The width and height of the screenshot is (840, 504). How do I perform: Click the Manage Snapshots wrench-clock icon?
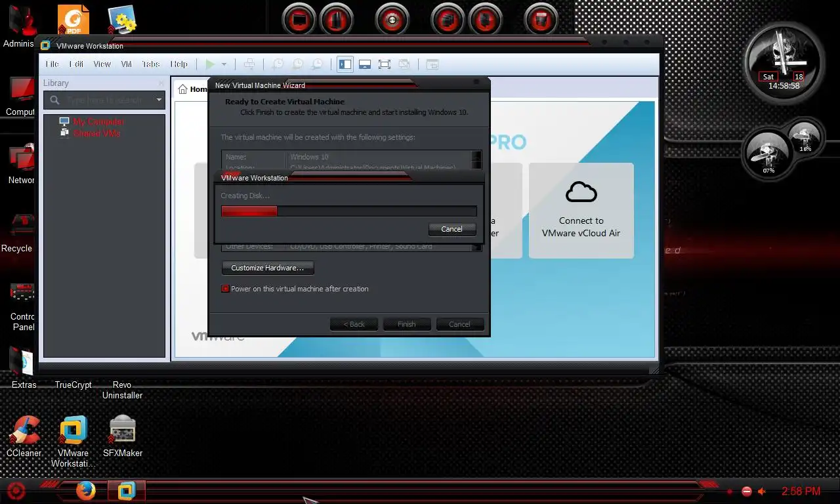(x=317, y=64)
